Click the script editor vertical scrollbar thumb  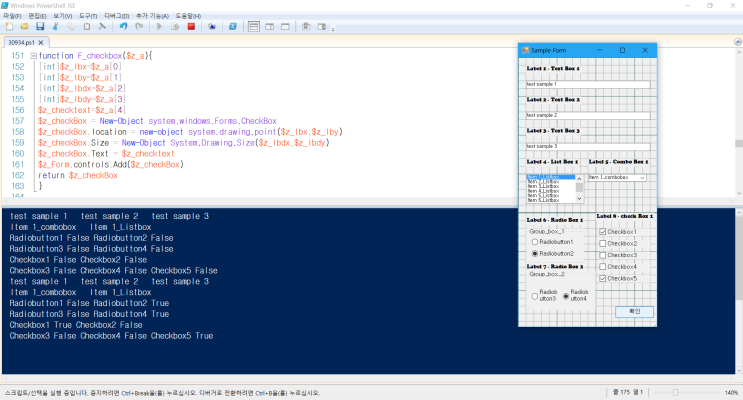coord(738,143)
